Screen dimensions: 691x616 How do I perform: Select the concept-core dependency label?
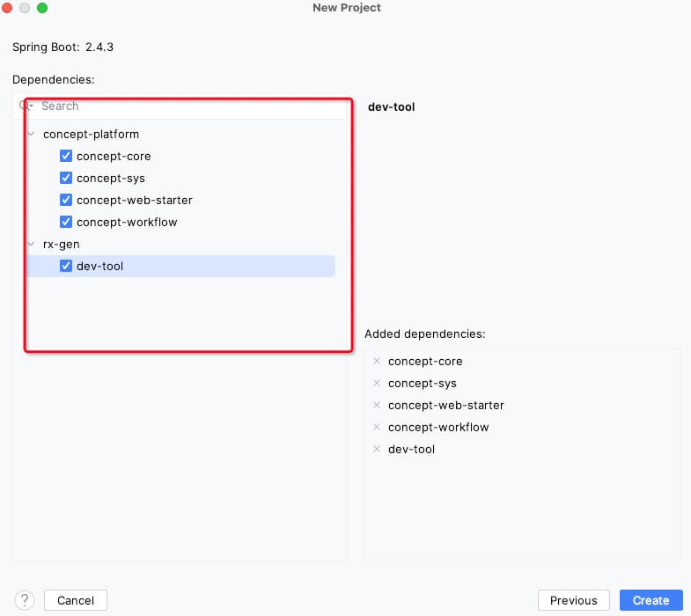pos(114,156)
